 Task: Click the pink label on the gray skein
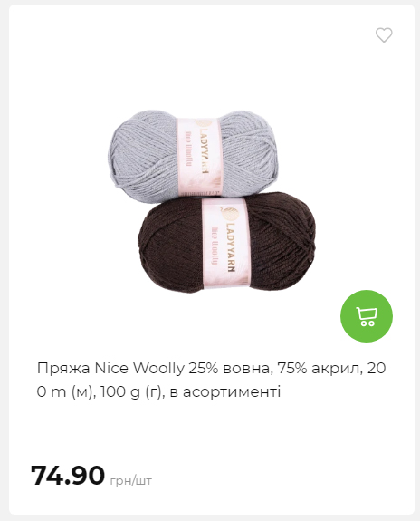(x=199, y=155)
